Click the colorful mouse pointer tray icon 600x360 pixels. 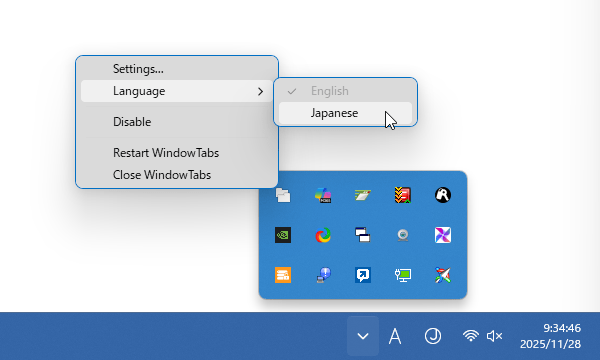pos(443,275)
